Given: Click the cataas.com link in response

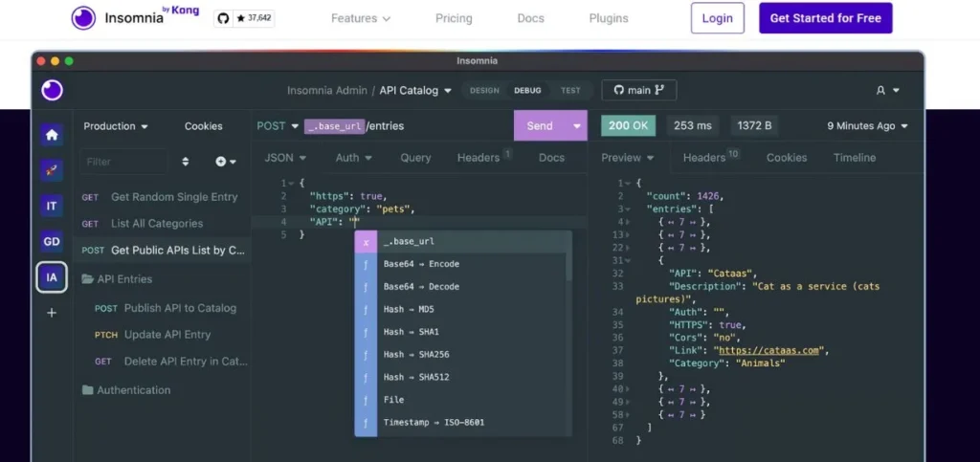Looking at the screenshot, I should [x=768, y=350].
